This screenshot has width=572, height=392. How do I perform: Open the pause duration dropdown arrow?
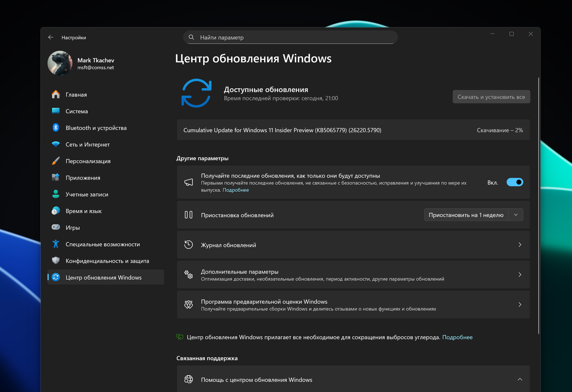tap(516, 215)
